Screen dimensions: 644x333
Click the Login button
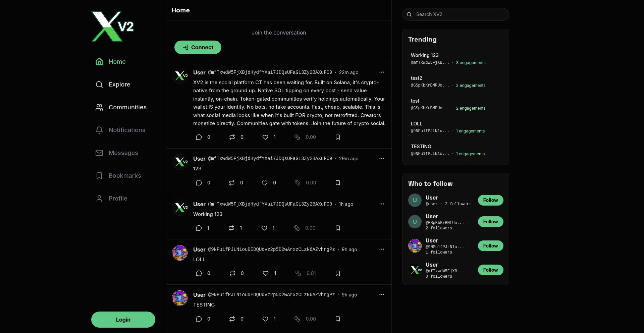point(123,320)
